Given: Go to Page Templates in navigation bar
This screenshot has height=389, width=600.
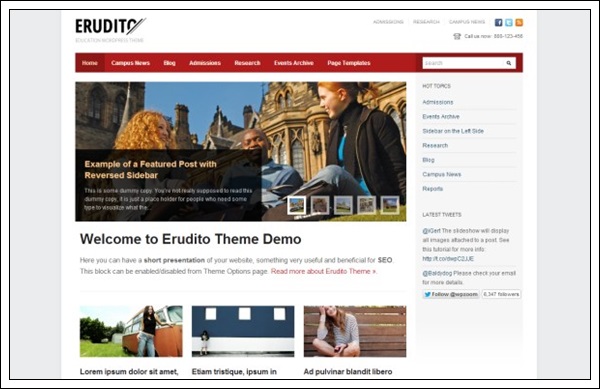Looking at the screenshot, I should [349, 63].
